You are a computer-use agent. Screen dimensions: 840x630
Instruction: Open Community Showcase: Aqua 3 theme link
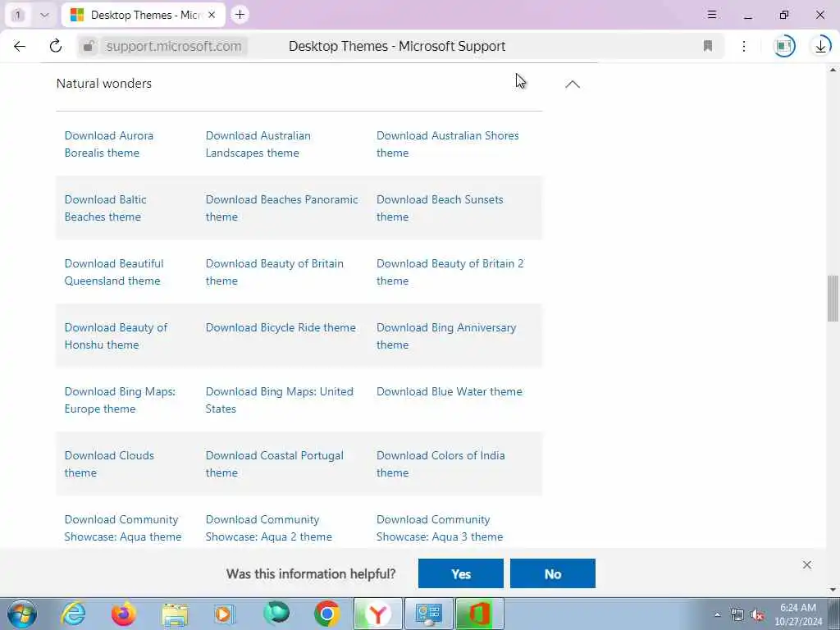(440, 527)
